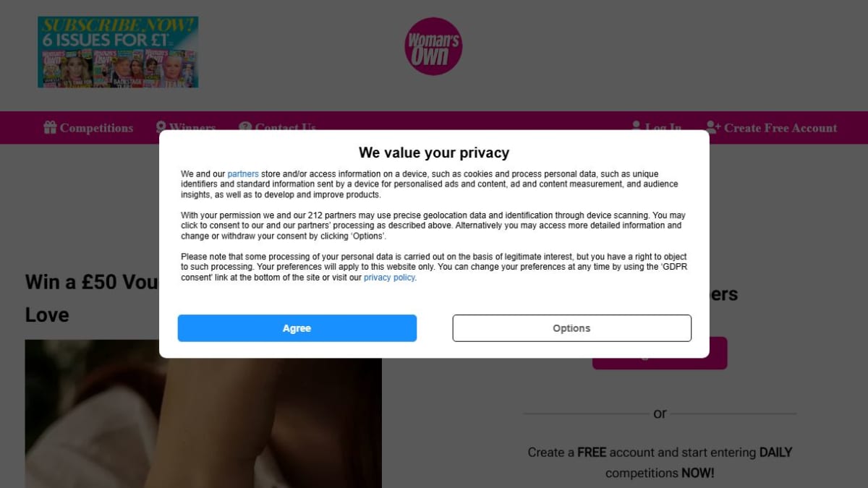This screenshot has width=868, height=488.
Task: Open the Win a £50 Voucher headline
Action: click(x=92, y=298)
